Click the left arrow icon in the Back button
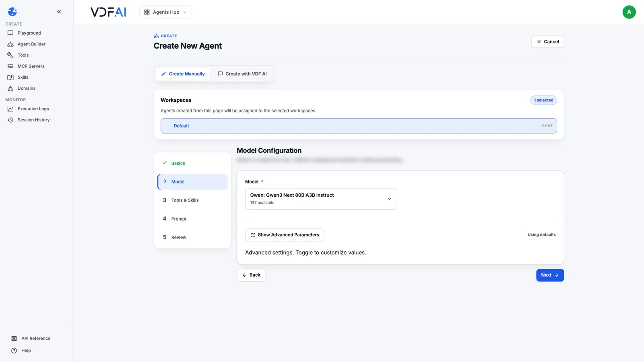This screenshot has height=362, width=644. [x=244, y=275]
